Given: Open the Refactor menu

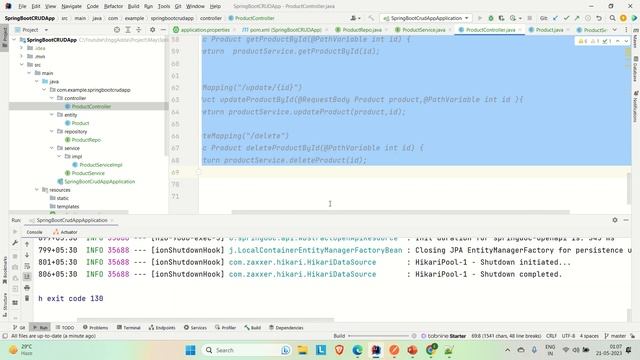Looking at the screenshot, I should click(x=113, y=6).
